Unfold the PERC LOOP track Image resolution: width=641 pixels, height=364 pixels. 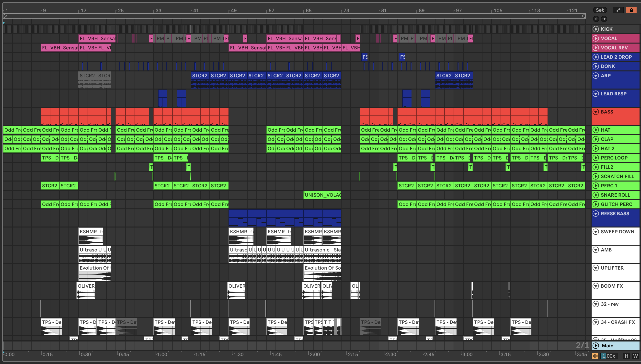596,158
